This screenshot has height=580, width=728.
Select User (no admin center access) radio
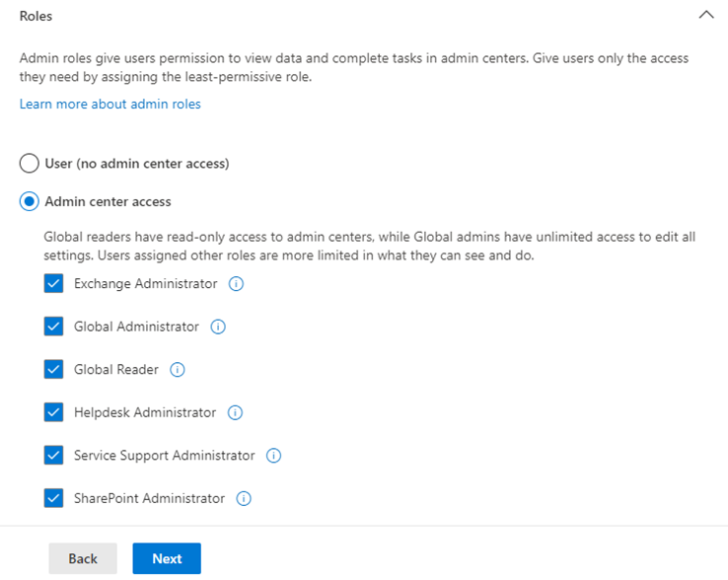(30, 164)
